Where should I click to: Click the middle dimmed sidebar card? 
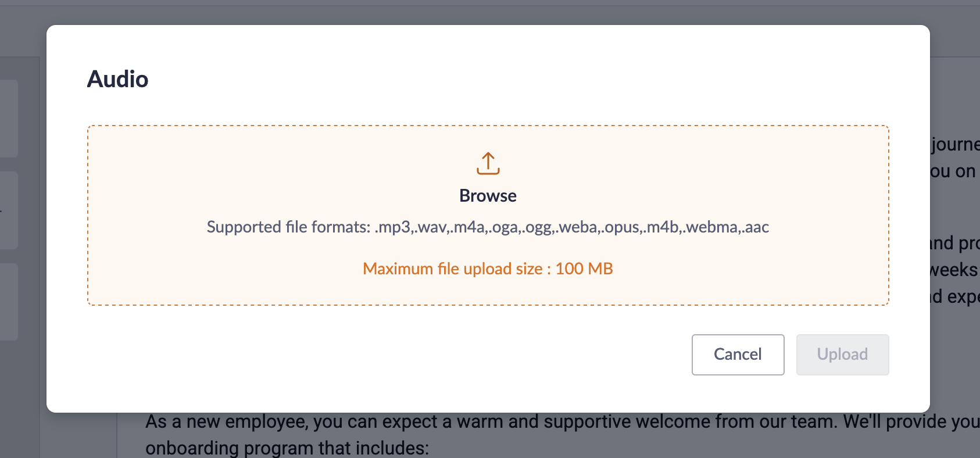(x=8, y=210)
